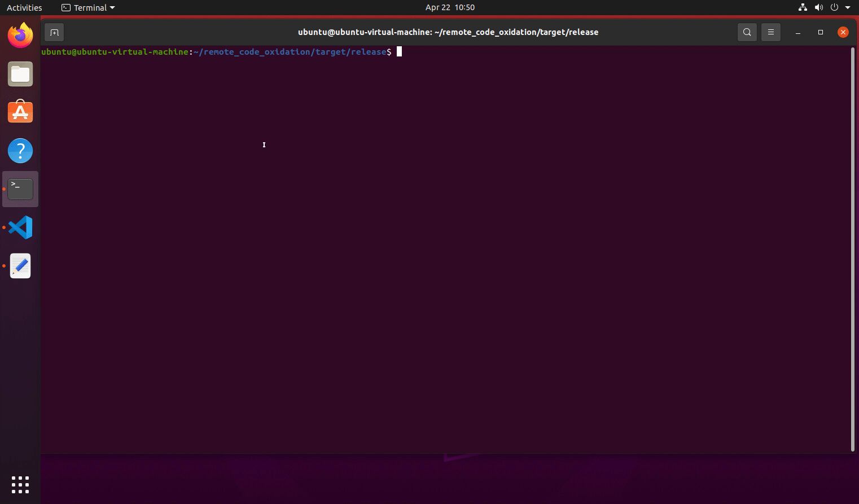Open the terminal search tool

point(747,32)
